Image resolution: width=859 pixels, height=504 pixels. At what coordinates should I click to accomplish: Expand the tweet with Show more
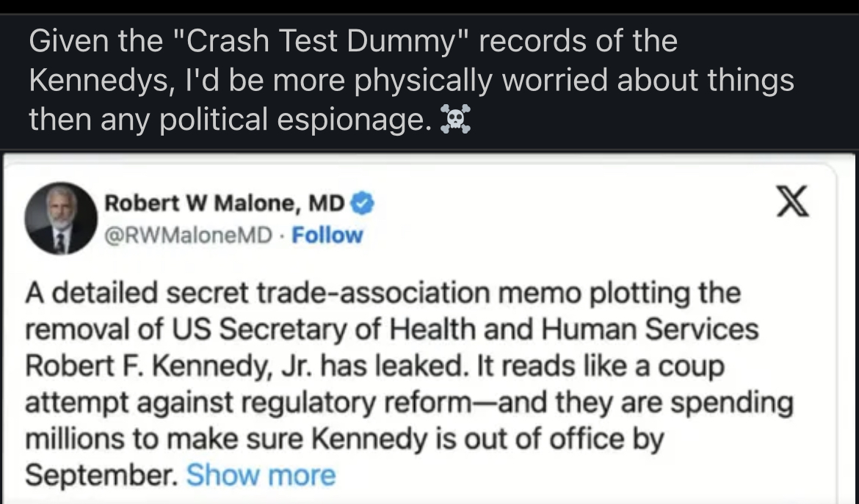click(261, 475)
